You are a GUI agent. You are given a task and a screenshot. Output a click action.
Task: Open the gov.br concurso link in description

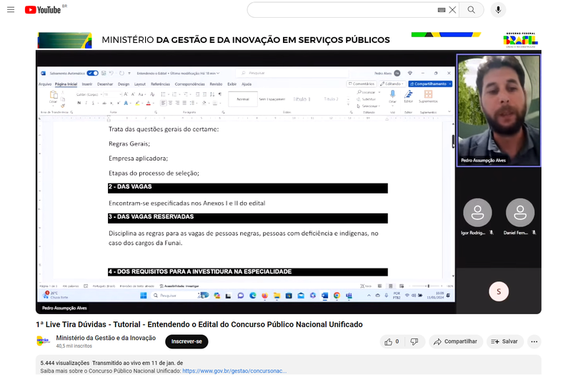click(234, 371)
